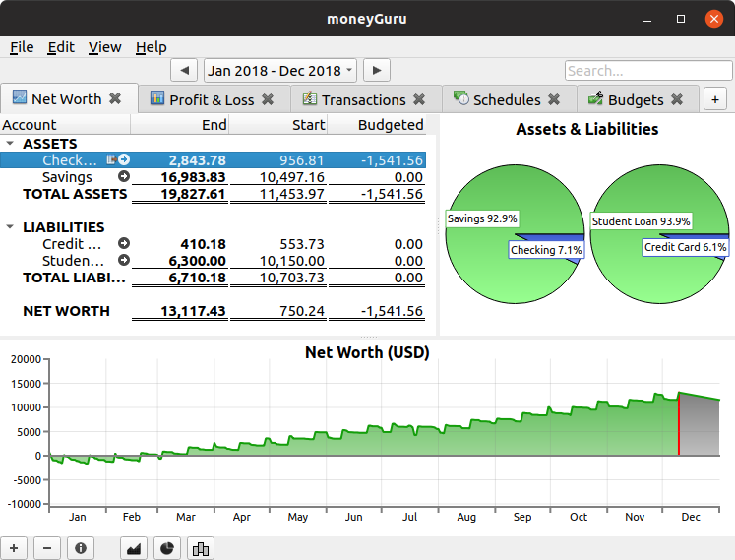Viewport: 735px width, 560px height.
Task: Open the Edit menu
Action: pyautogui.click(x=61, y=47)
